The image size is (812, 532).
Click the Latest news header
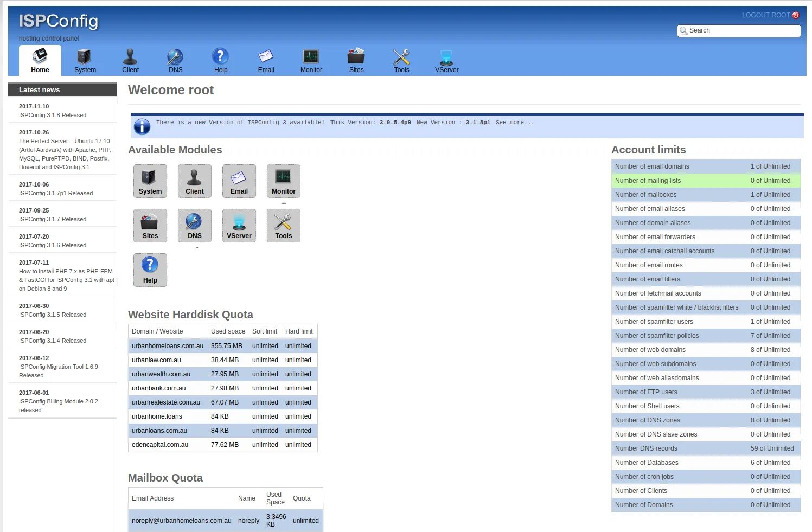point(62,89)
